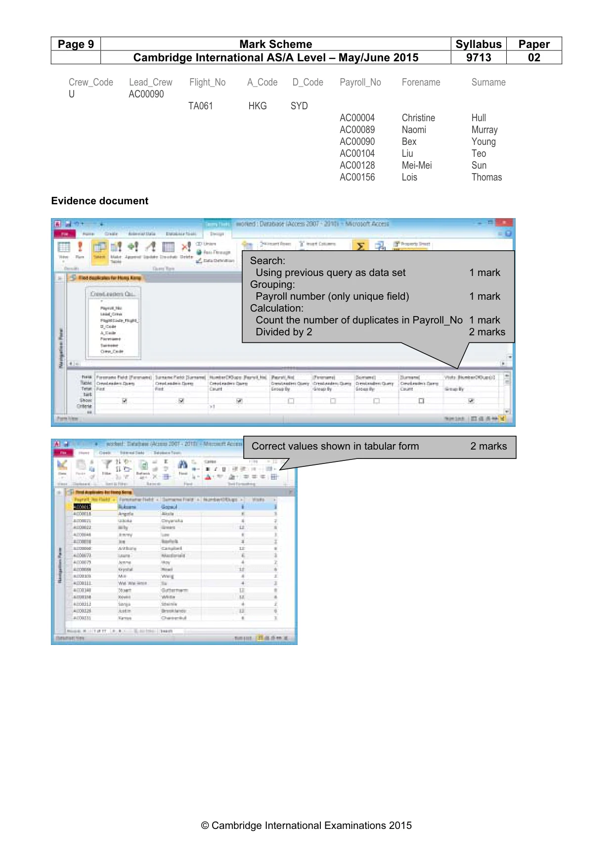Check Show for the [Surname] Count column
Screen dimensions: 613x868
pyautogui.click(x=421, y=401)
